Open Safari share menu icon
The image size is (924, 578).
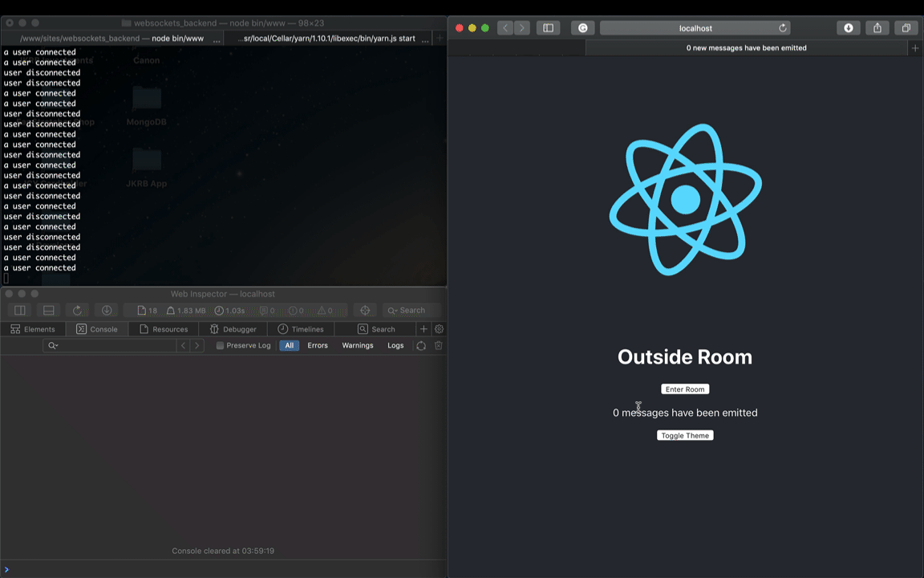(877, 28)
